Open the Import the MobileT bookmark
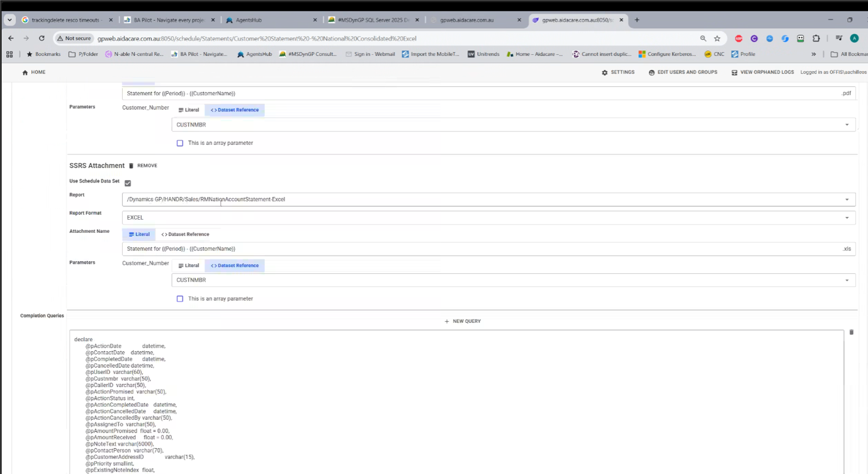 [431, 54]
